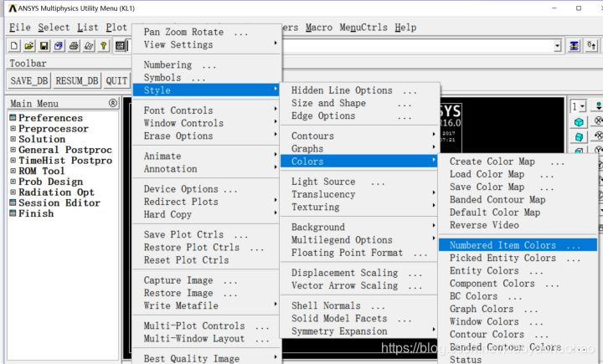This screenshot has height=364, width=603.
Task: Choose Window Colors menu entry
Action: click(518, 321)
